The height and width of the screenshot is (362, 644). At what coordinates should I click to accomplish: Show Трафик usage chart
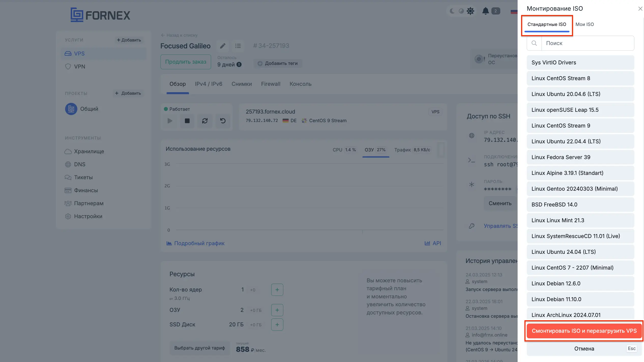412,150
